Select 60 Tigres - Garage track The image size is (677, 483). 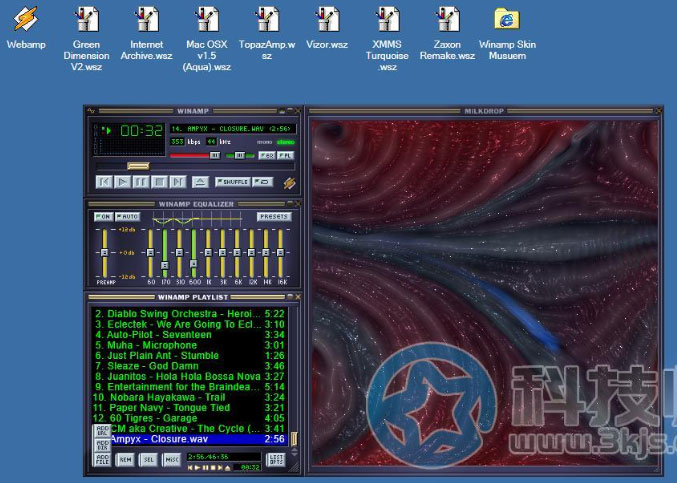tap(189, 418)
